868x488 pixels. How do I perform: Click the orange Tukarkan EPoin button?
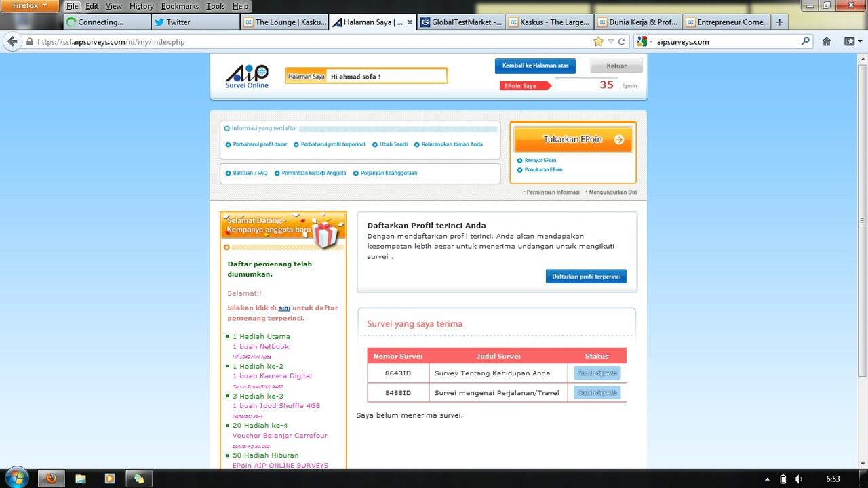tap(573, 140)
